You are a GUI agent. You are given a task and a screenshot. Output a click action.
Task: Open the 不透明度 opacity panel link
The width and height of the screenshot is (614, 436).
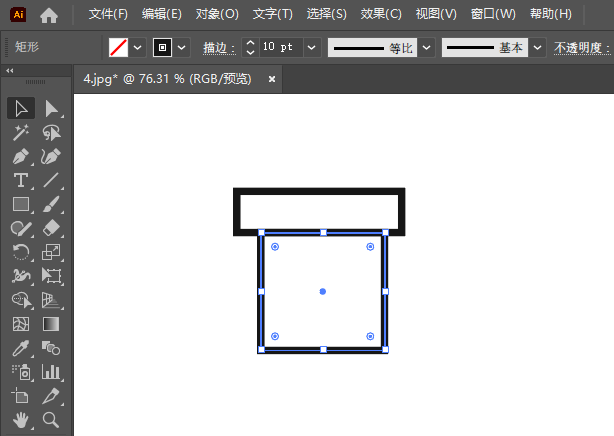tap(582, 48)
